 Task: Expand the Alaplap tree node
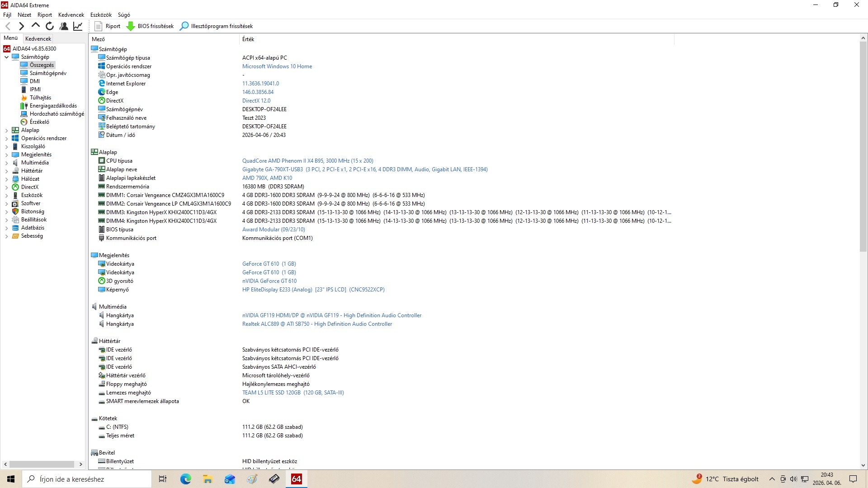(7, 130)
